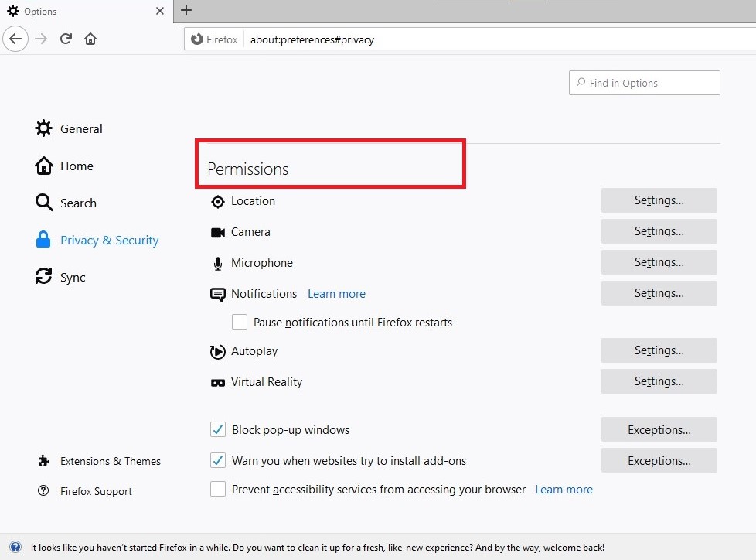This screenshot has width=756, height=560.
Task: Click the Firefox home button in toolbar
Action: tap(90, 38)
